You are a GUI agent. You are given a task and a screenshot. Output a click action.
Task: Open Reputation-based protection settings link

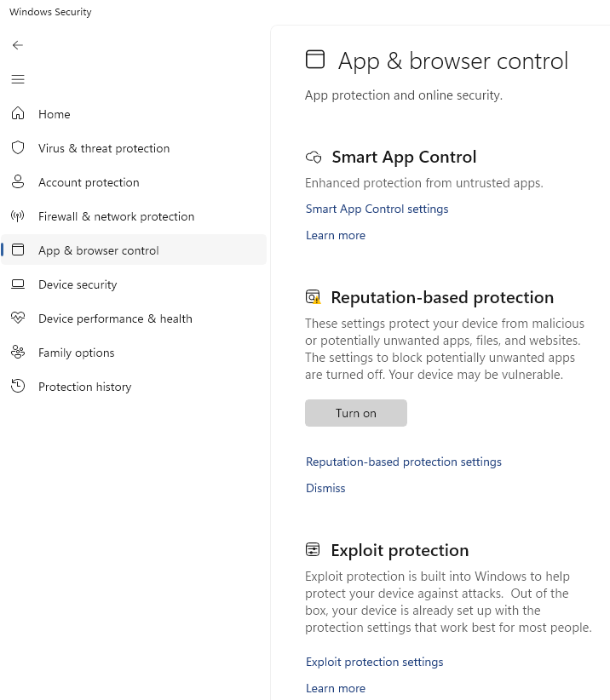click(x=404, y=462)
